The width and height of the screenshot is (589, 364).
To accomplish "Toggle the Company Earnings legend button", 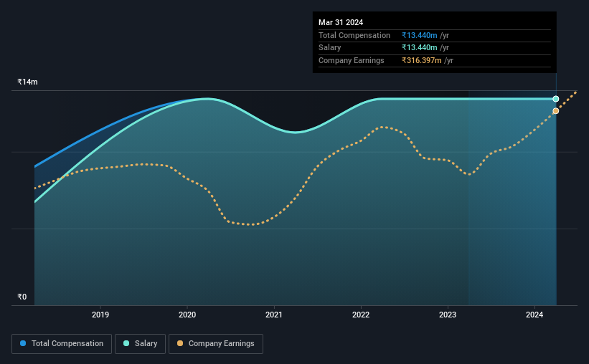I will point(216,344).
